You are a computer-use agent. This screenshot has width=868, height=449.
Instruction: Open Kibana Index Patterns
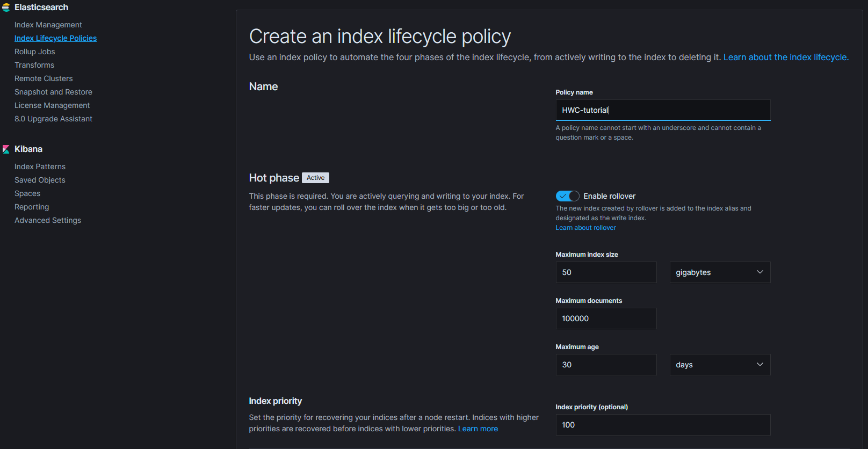click(x=40, y=166)
